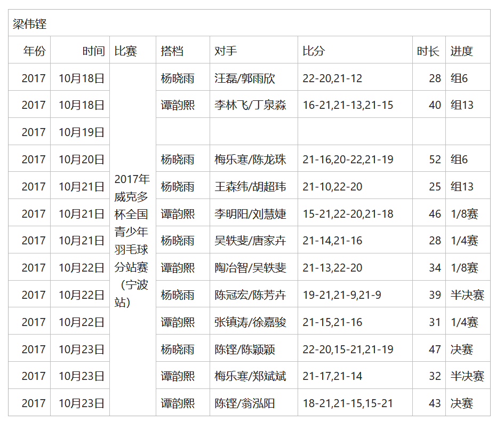Click opponent pair 李林飞/丁泉淼

coord(250,105)
